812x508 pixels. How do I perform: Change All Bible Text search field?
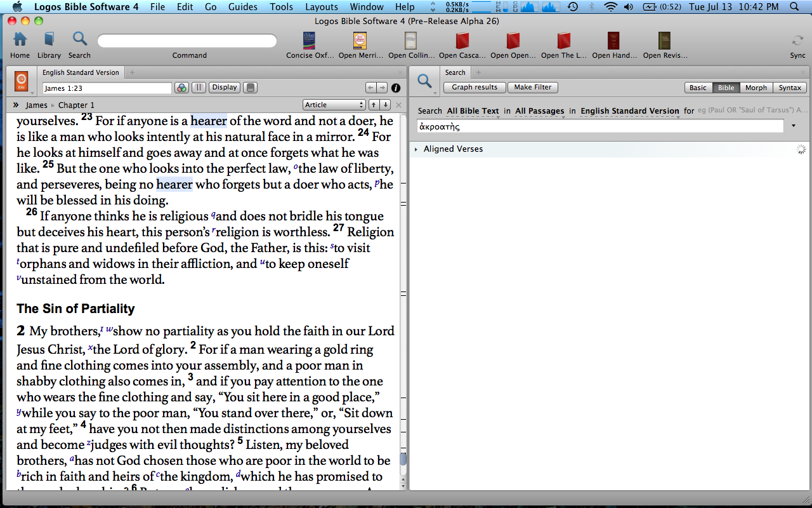473,111
